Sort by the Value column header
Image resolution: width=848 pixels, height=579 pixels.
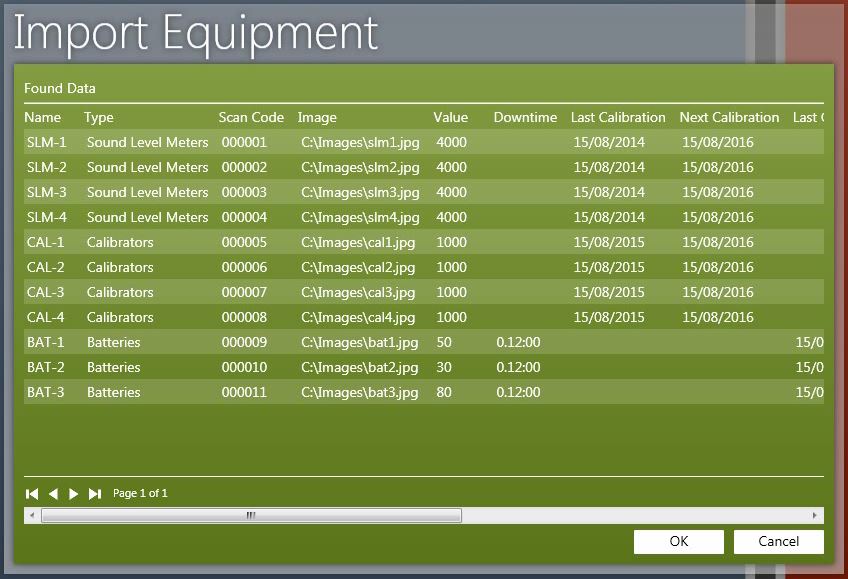click(450, 118)
